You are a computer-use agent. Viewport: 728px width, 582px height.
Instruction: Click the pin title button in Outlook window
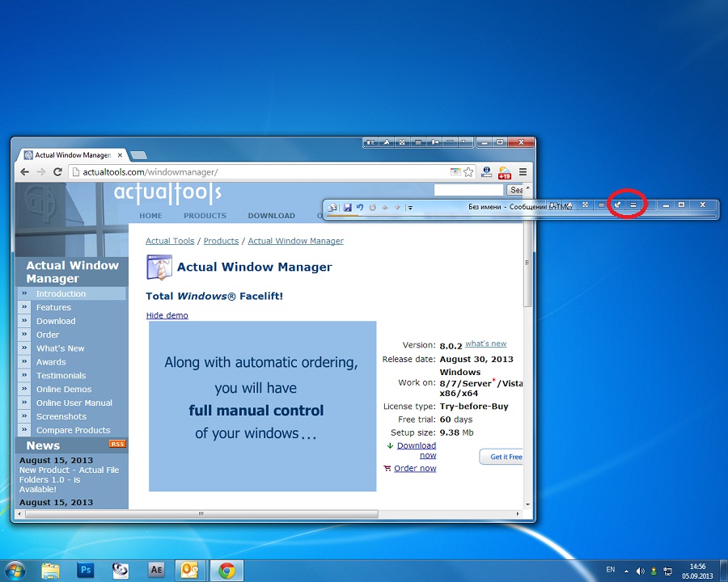point(617,205)
